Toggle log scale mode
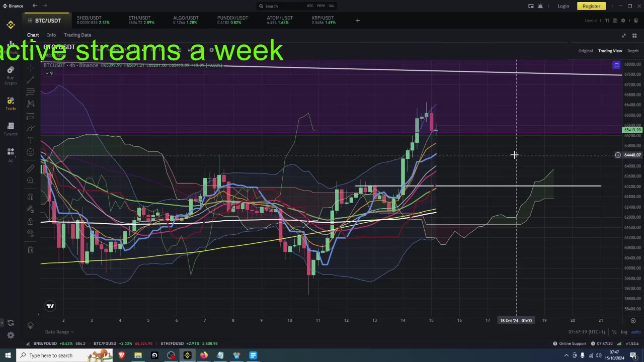This screenshot has width=644, height=362. coord(624,332)
